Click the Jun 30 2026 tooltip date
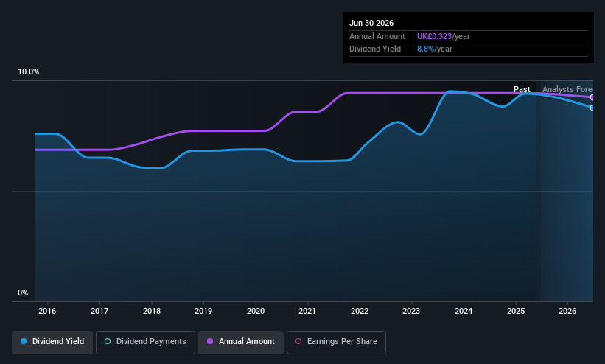Image resolution: width=605 pixels, height=364 pixels. pos(373,23)
